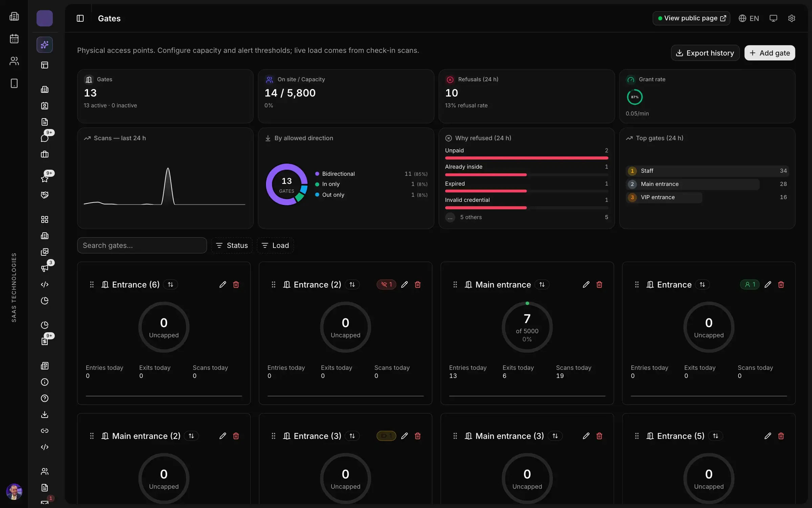This screenshot has height=508, width=812.
Task: Toggle the sidebar panel icon beside Gates title
Action: tap(80, 18)
